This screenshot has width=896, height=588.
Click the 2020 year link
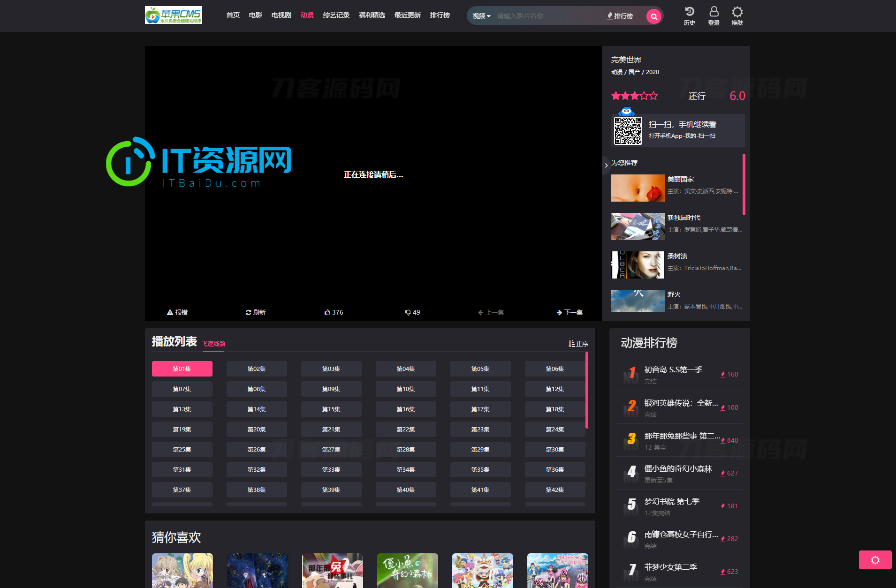653,72
